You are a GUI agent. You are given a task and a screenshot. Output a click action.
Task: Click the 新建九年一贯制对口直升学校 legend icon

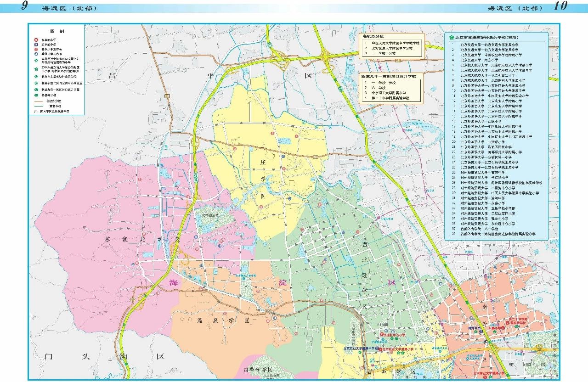coord(36,89)
